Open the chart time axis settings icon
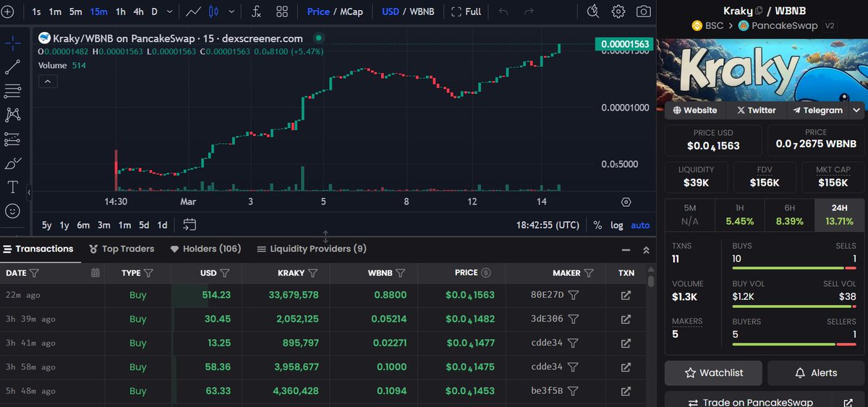Image resolution: width=868 pixels, height=407 pixels. point(626,202)
